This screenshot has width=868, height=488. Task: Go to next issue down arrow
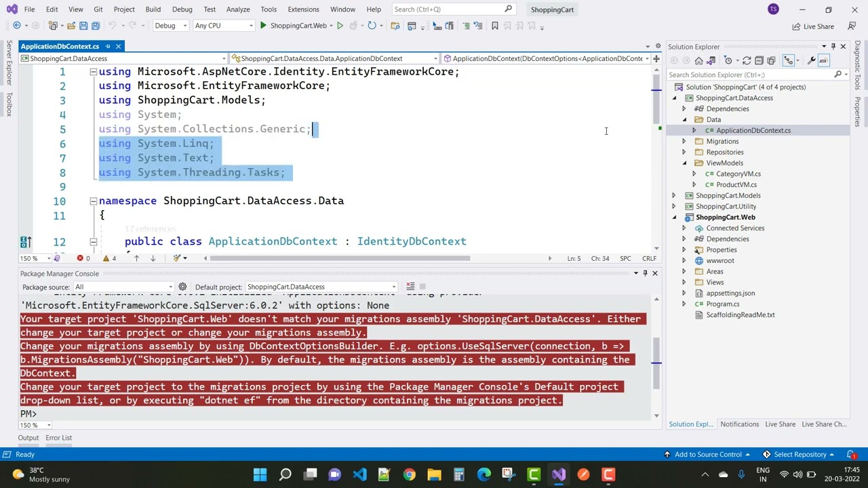[x=153, y=258]
